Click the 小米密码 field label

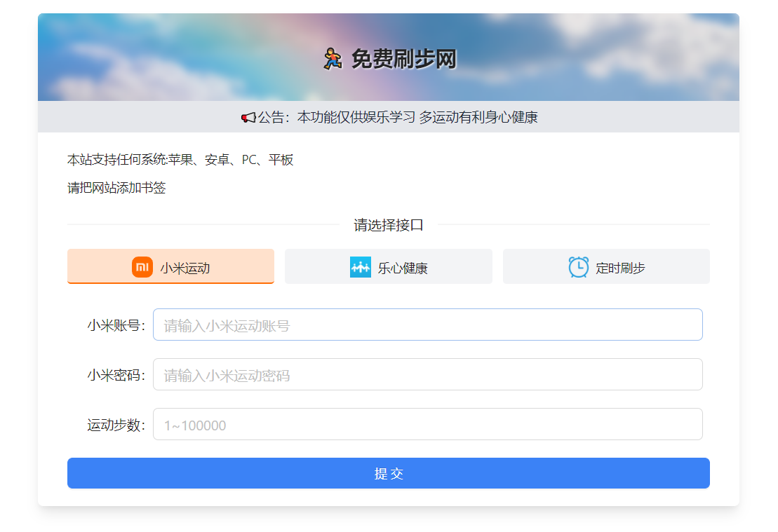(x=116, y=375)
